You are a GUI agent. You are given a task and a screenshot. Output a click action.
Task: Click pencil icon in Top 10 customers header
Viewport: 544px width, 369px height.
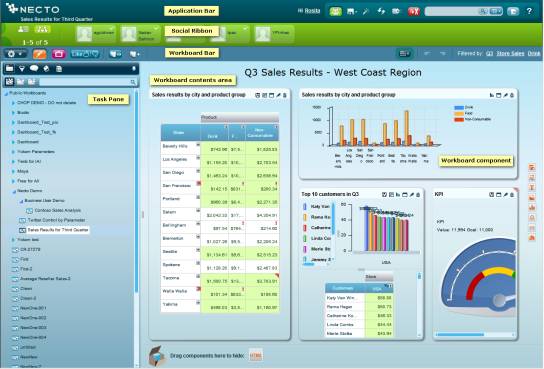[411, 195]
